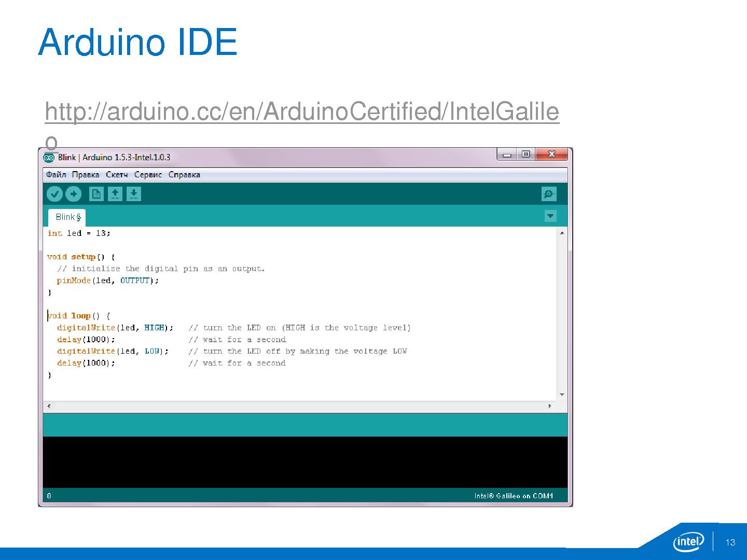Screen dimensions: 747x560
Task: Expand the tab options dropdown arrow
Action: 550,216
